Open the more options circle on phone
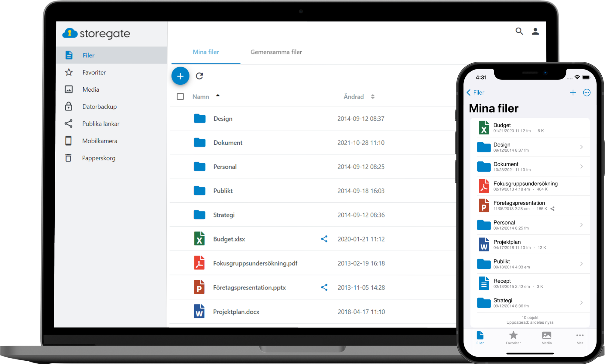The width and height of the screenshot is (605, 364). (587, 93)
